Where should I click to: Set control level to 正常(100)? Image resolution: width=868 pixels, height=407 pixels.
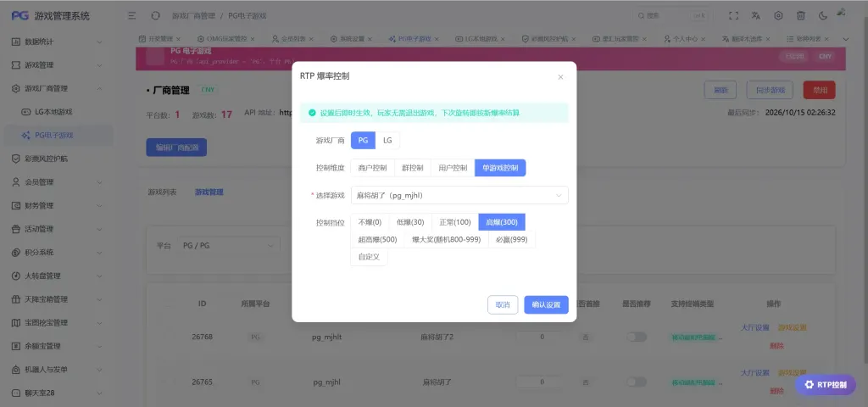point(455,222)
